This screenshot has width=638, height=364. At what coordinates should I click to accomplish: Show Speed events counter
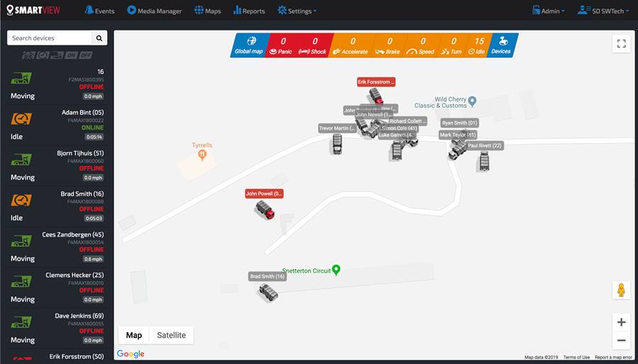(x=422, y=45)
